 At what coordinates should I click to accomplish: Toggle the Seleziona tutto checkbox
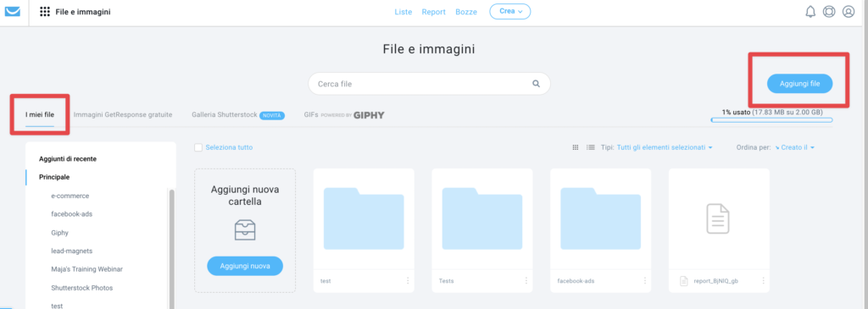point(198,147)
